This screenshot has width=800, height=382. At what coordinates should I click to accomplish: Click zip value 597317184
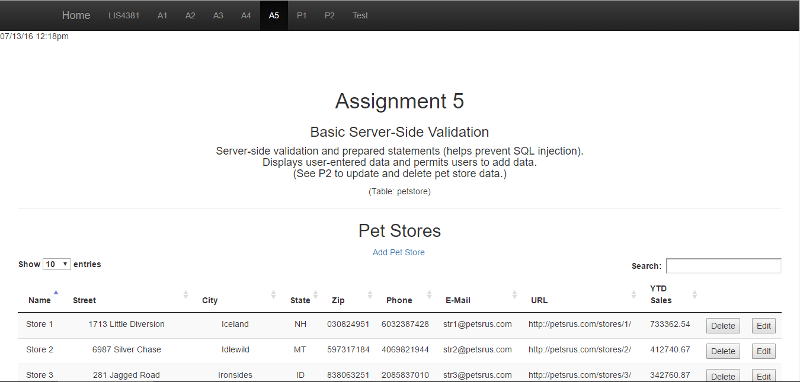[348, 350]
